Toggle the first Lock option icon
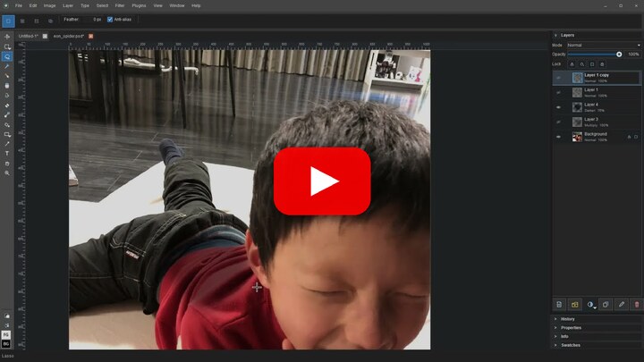This screenshot has width=644, height=362. pos(572,64)
